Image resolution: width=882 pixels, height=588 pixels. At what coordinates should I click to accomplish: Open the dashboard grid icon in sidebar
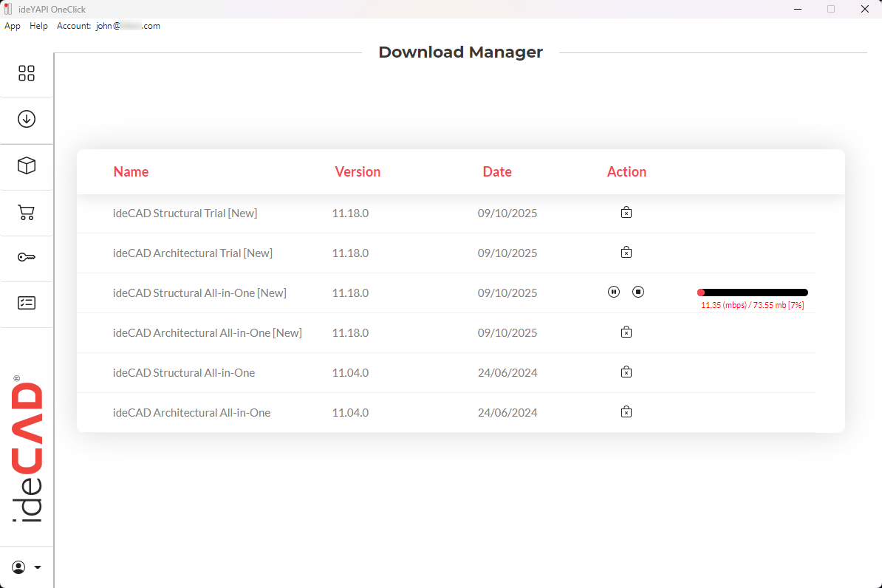[x=27, y=73]
